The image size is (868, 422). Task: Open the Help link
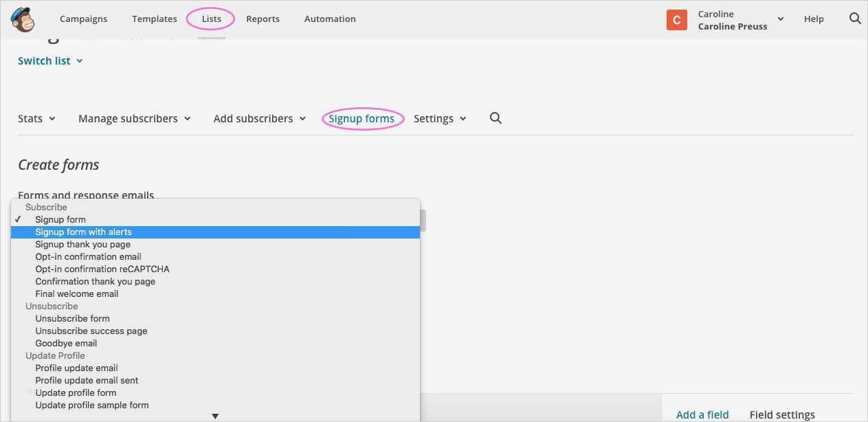tap(814, 19)
